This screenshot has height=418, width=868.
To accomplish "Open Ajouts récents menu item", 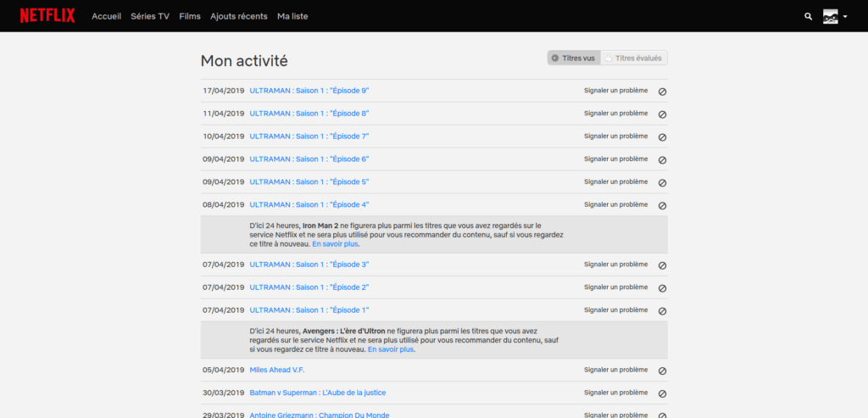I will coord(238,17).
